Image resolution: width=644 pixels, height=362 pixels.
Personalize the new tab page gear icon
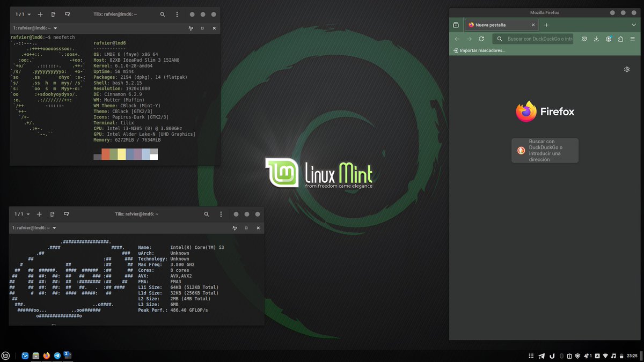(627, 69)
